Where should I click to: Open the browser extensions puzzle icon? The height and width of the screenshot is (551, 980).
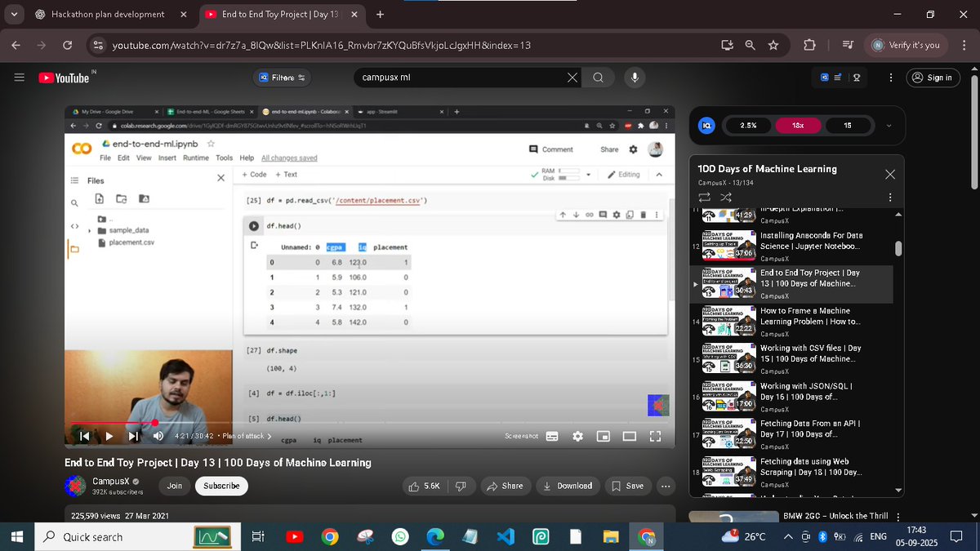click(810, 45)
